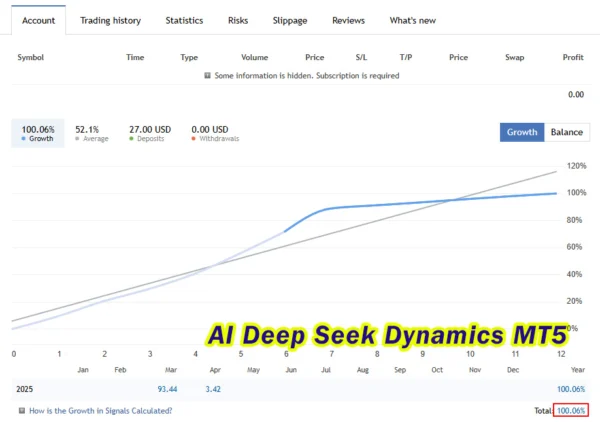Open 'How is the Growth in Signals Calculated?' link
Viewport: 600px width, 422px height.
click(x=101, y=411)
